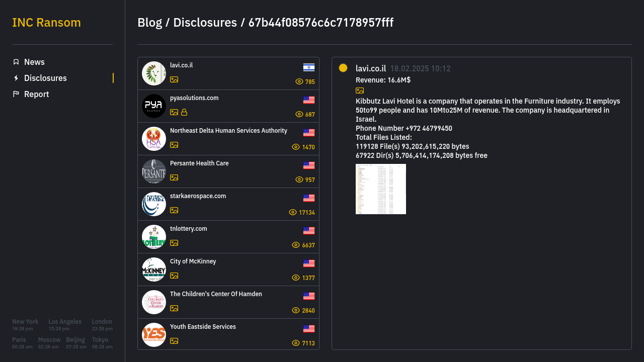Click the eye views icon showing 17134

(x=293, y=212)
